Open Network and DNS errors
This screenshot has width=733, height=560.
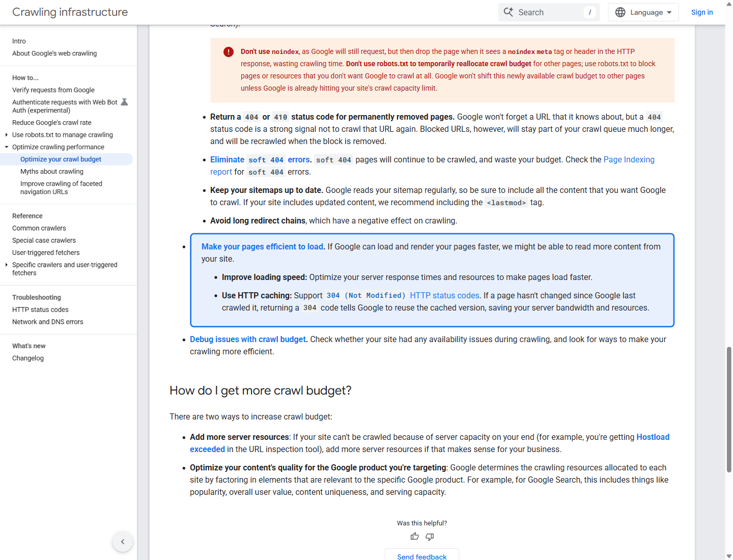click(x=48, y=322)
